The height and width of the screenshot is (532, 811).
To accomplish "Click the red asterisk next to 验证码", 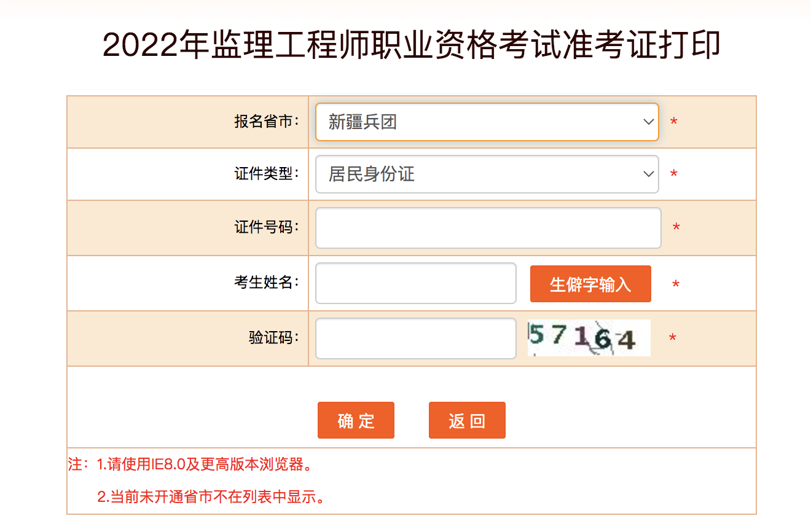I will (673, 338).
